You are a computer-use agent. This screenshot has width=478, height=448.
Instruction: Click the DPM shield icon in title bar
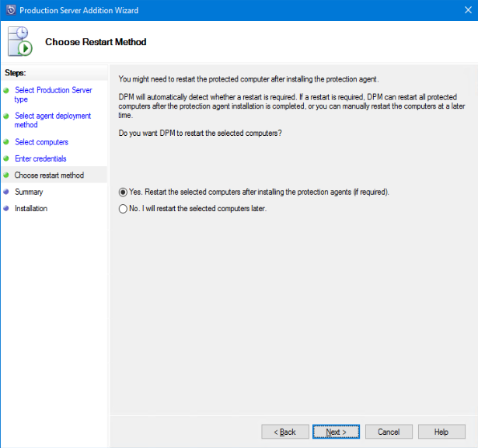pyautogui.click(x=9, y=9)
